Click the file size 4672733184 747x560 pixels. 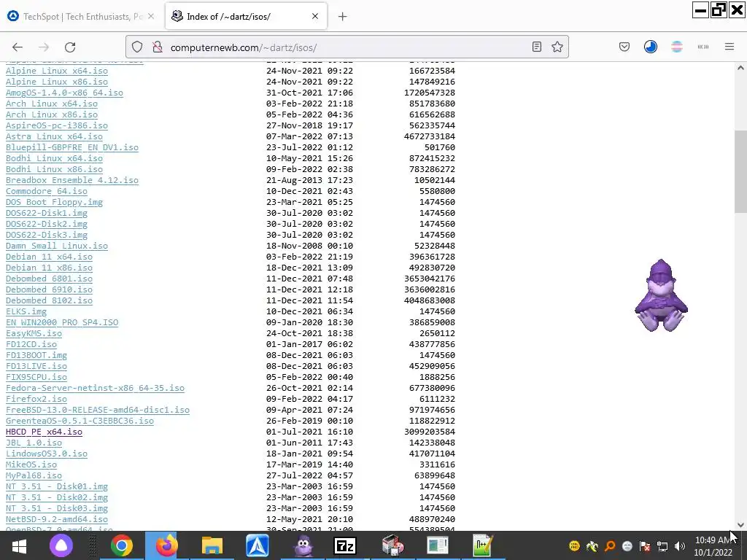(429, 136)
